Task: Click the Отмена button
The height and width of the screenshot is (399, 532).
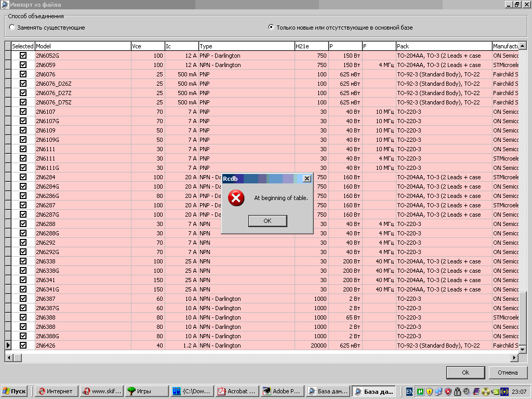Action: tap(508, 373)
